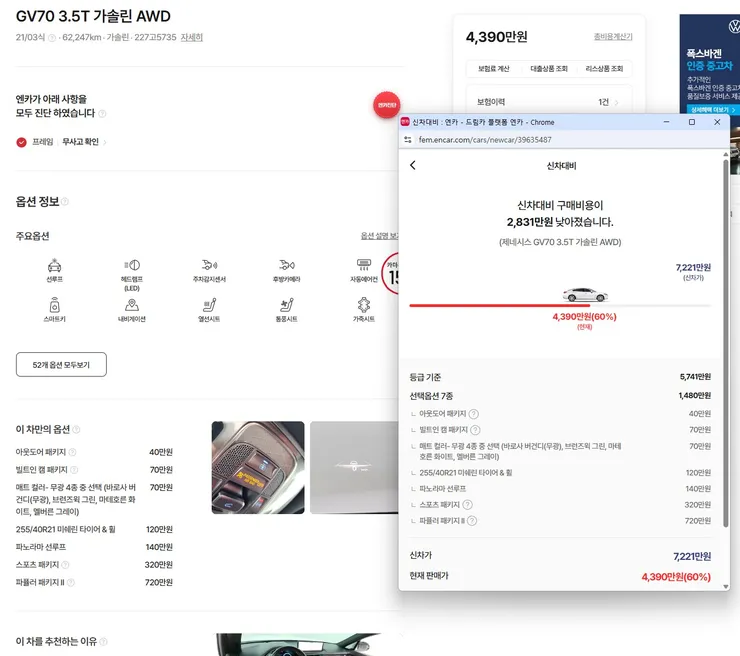
Task: Go back using the popup's back arrow
Action: [413, 165]
